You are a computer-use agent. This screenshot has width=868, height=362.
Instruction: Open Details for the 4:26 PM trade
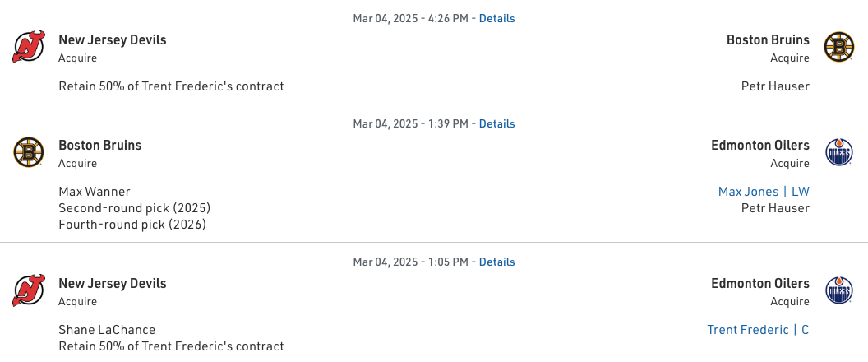pos(496,18)
